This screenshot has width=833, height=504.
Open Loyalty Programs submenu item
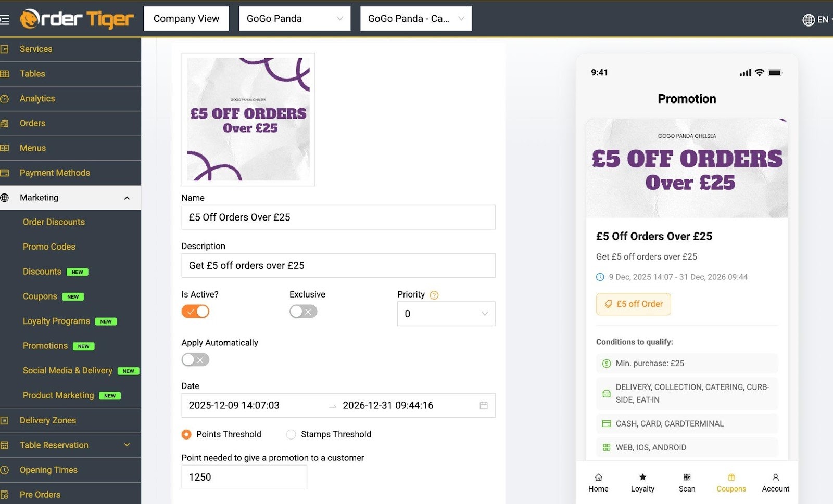56,321
